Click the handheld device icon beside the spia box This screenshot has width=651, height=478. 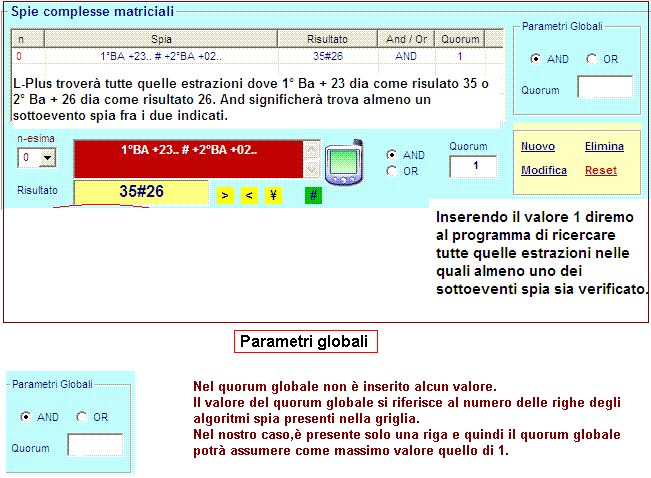tap(344, 162)
